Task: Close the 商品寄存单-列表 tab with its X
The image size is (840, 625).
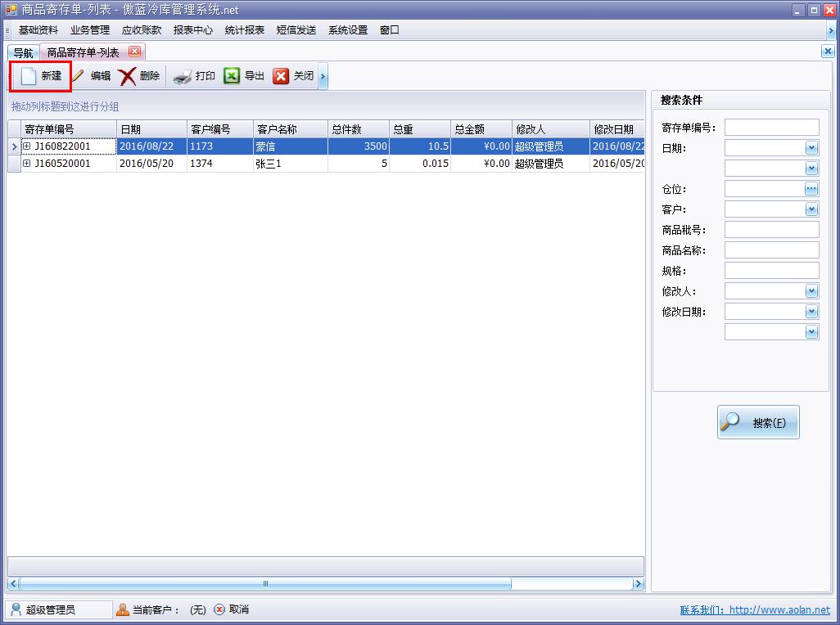Action: [x=134, y=52]
